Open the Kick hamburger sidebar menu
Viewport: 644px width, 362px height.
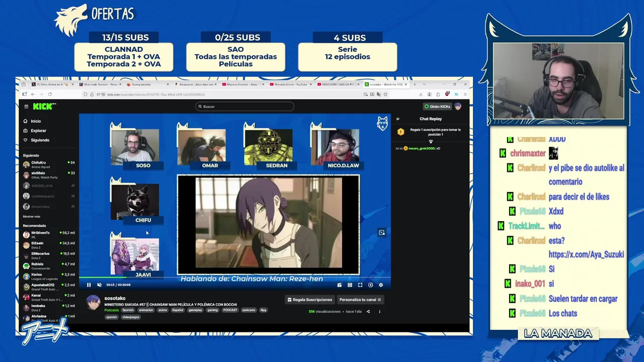pos(26,107)
